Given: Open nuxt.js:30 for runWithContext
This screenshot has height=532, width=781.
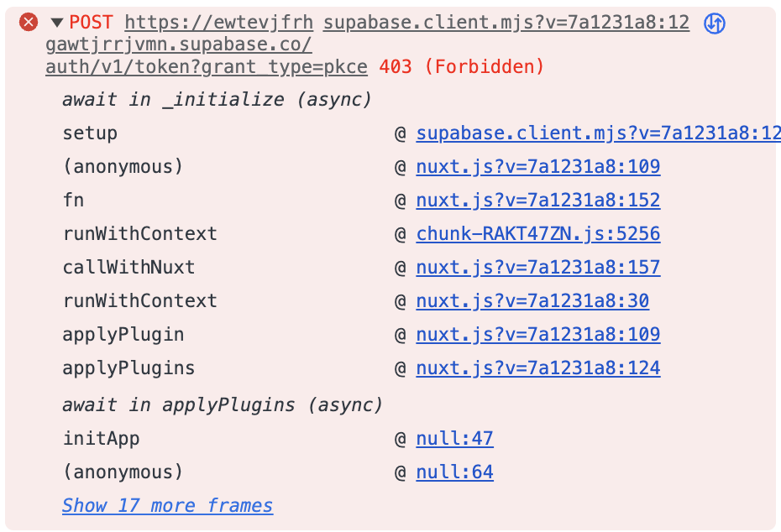Looking at the screenshot, I should pyautogui.click(x=532, y=300).
